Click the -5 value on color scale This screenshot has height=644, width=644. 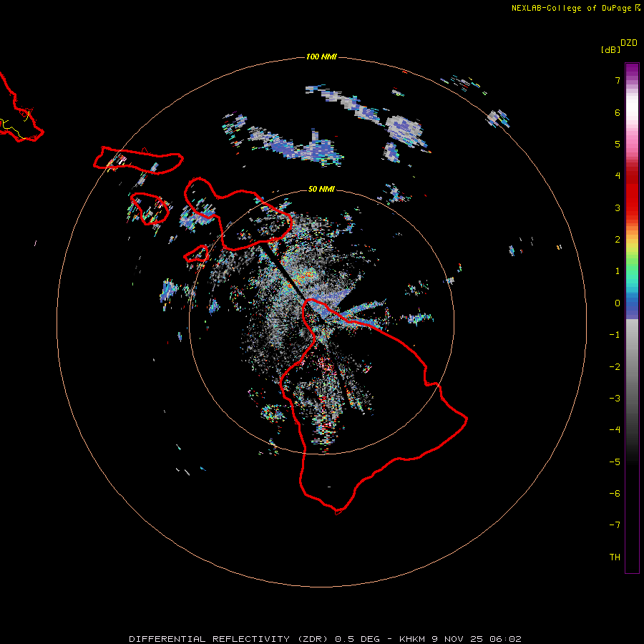[x=615, y=462]
